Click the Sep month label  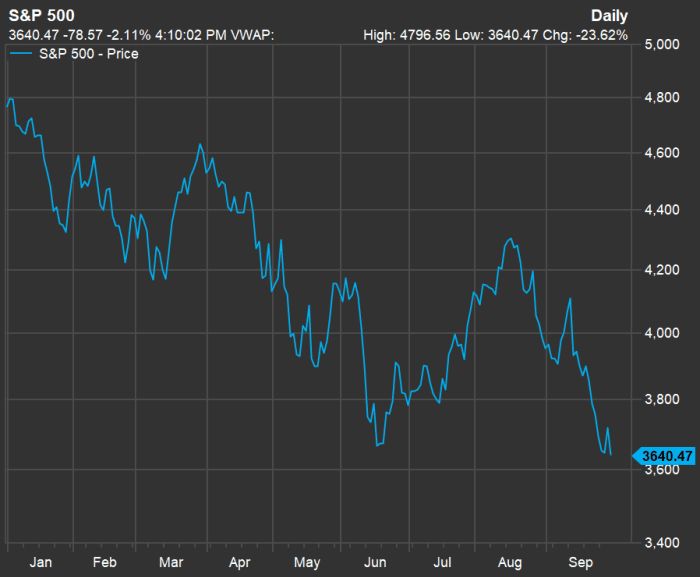point(580,563)
